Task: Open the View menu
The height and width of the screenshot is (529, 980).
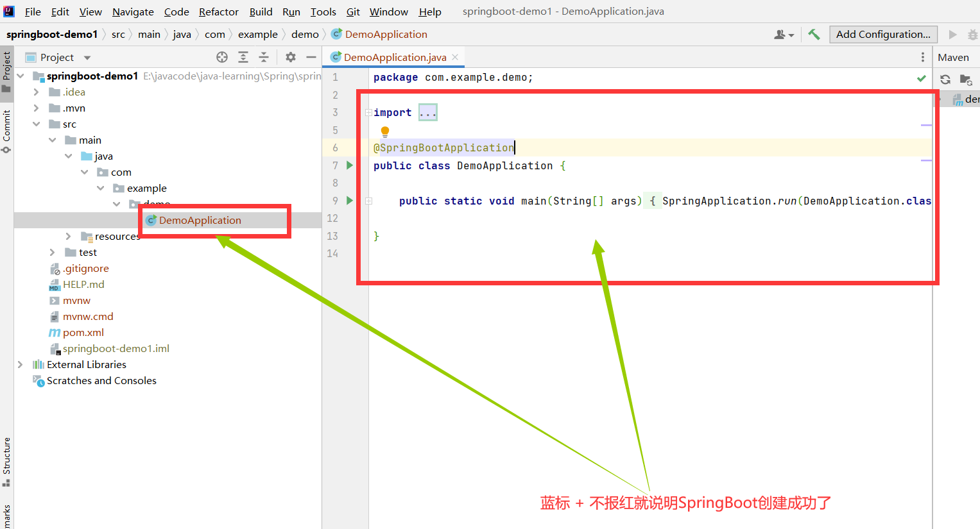Action: pos(90,12)
